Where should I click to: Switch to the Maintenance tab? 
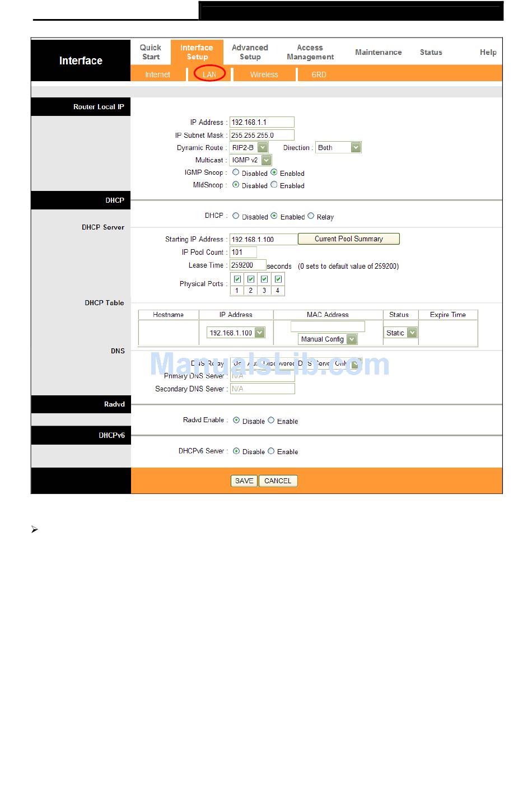pyautogui.click(x=379, y=52)
